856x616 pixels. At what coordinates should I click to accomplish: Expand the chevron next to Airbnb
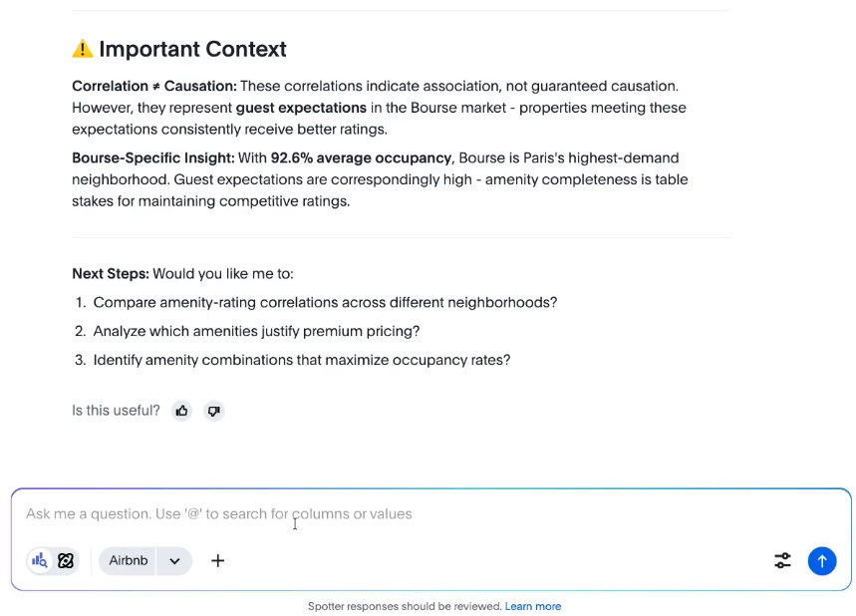(x=174, y=560)
